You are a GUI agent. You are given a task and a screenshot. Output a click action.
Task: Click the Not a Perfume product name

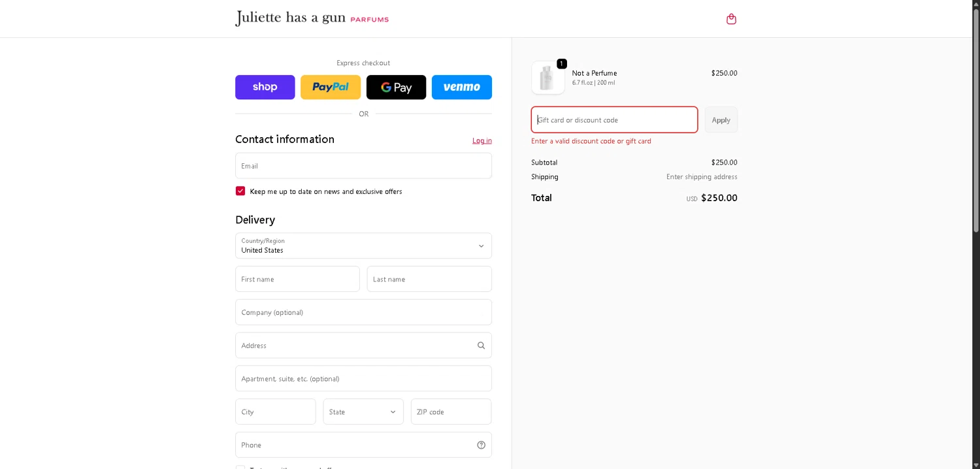595,73
